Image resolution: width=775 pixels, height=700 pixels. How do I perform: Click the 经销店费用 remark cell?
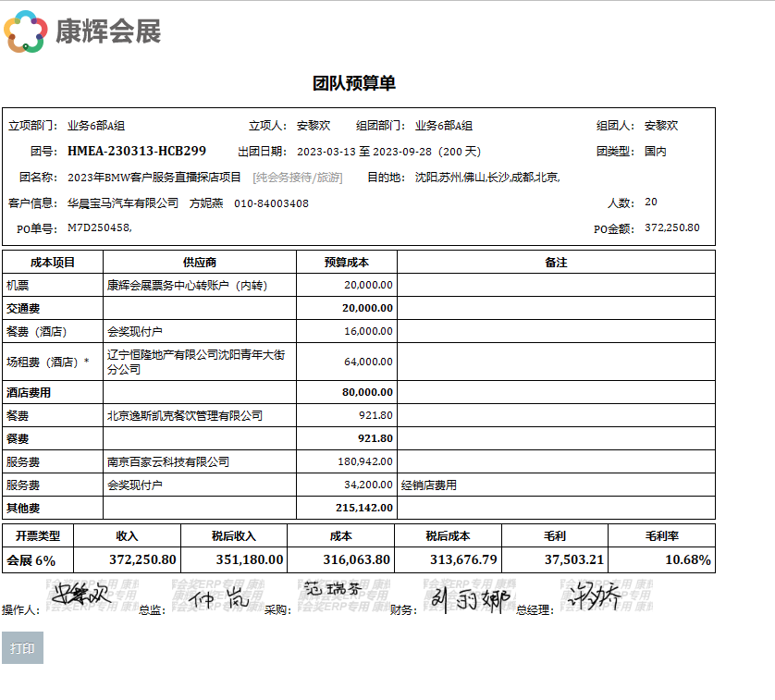pos(429,485)
